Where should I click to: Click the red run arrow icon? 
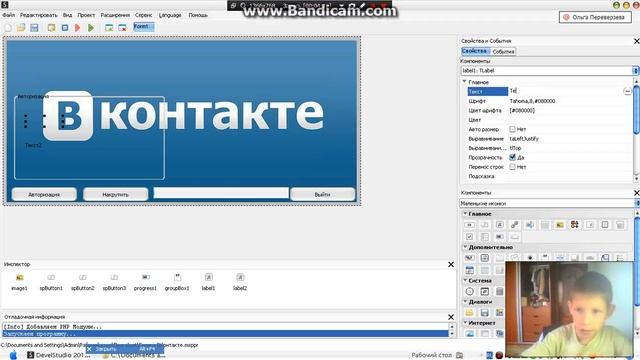[78, 28]
